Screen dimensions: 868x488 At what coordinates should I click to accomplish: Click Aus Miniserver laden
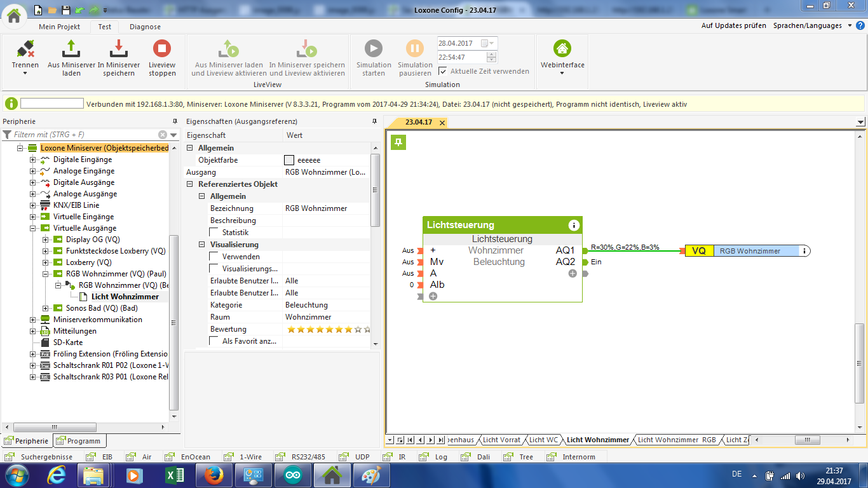pos(71,58)
